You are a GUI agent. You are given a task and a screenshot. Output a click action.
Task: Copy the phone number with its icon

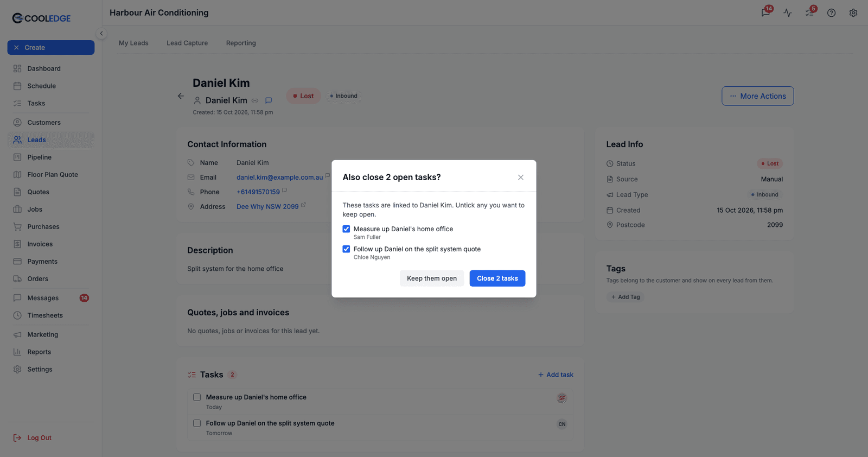click(284, 191)
